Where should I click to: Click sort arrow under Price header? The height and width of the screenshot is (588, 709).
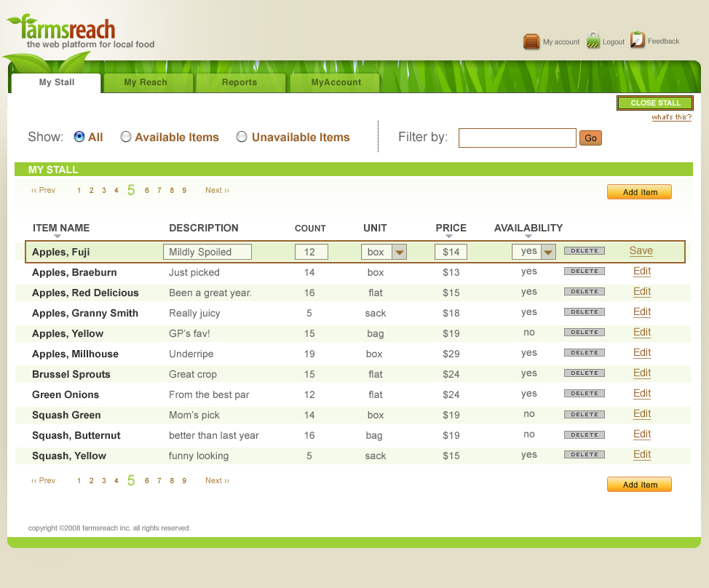point(449,237)
